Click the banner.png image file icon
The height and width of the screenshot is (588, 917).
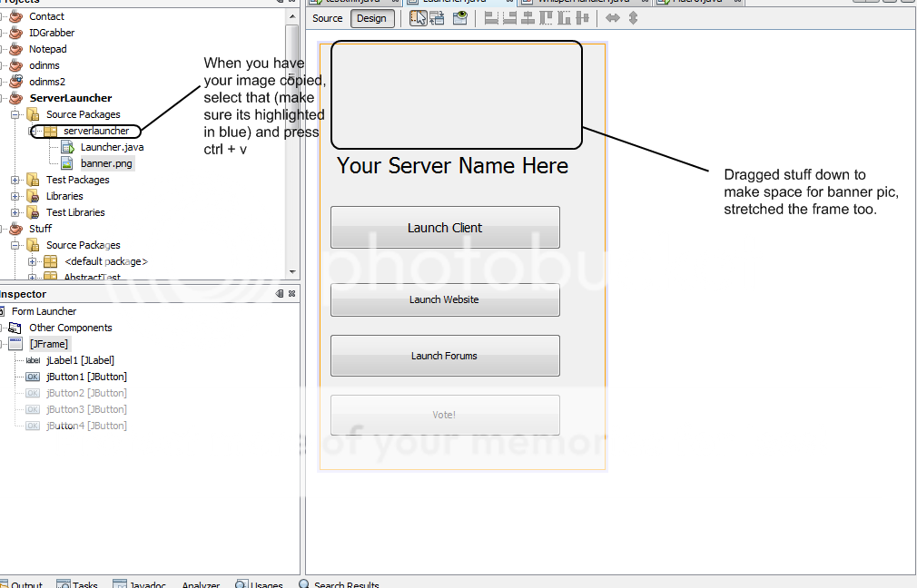coord(66,163)
